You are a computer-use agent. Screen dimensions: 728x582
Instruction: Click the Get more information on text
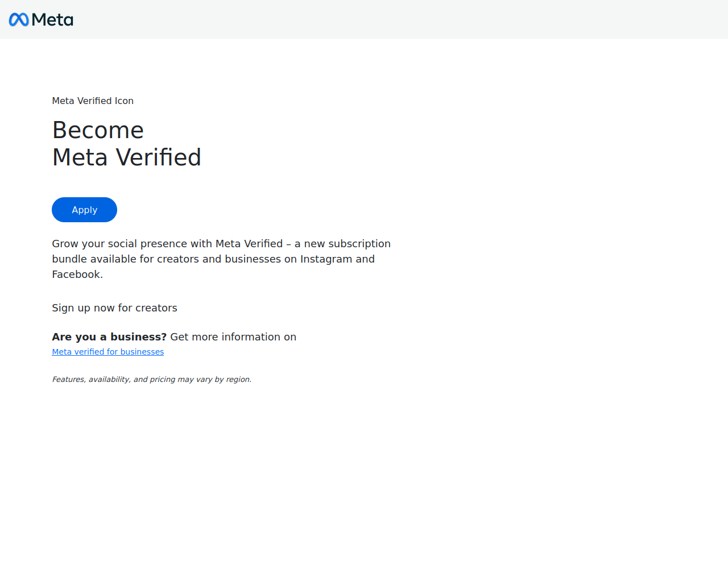point(233,337)
